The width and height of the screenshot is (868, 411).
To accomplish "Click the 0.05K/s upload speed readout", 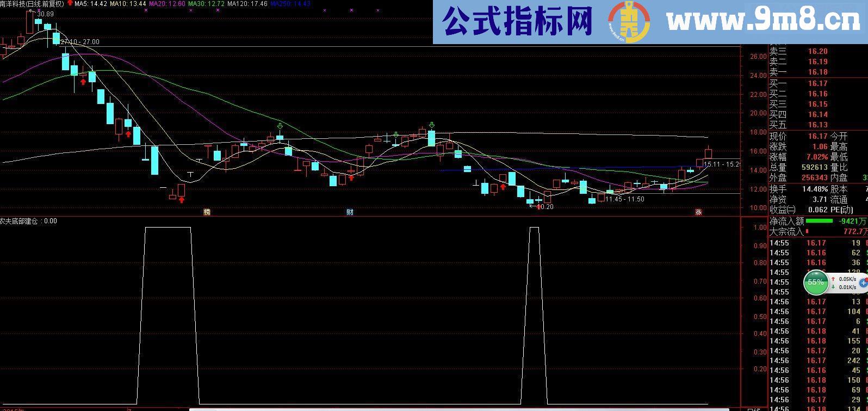I will 846,279.
